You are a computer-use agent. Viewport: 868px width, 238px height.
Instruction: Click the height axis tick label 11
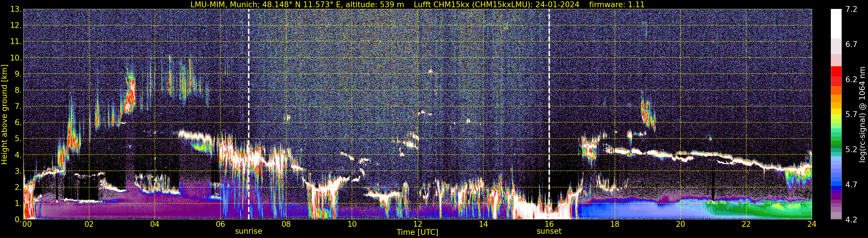coord(16,41)
